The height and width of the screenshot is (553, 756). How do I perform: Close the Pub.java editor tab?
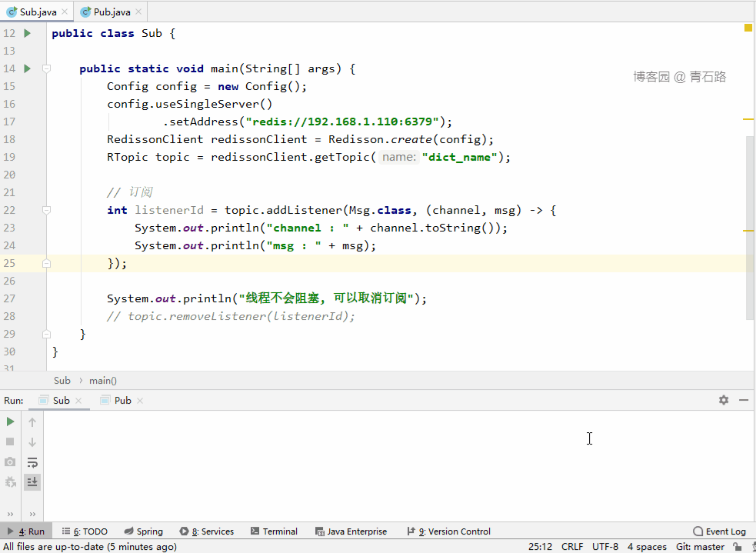point(138,12)
